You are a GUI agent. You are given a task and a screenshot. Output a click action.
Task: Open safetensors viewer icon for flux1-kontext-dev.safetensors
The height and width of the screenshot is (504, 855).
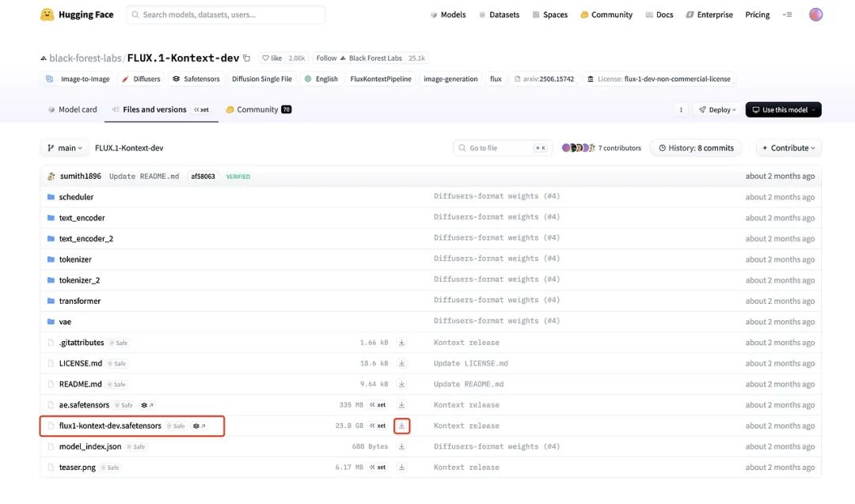[199, 426]
